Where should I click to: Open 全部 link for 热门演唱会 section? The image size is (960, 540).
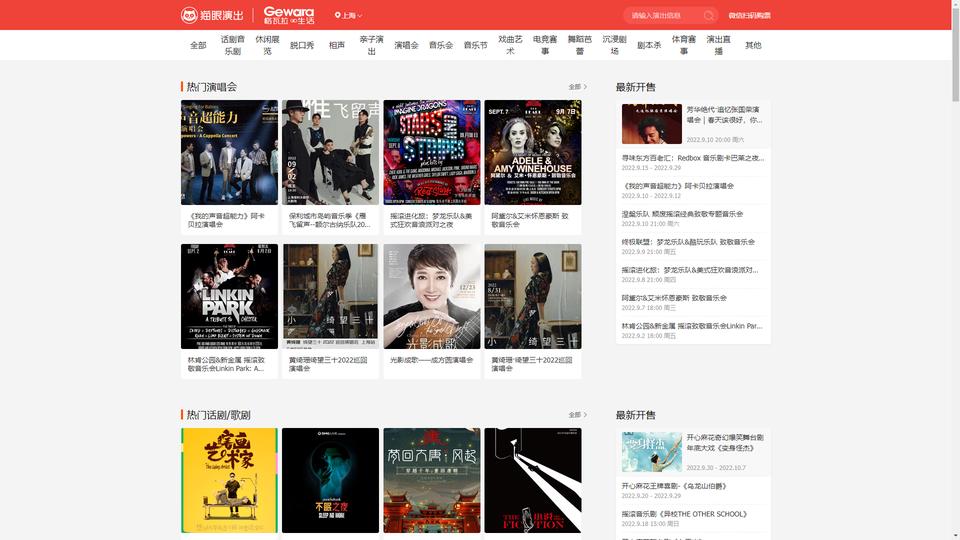[577, 87]
